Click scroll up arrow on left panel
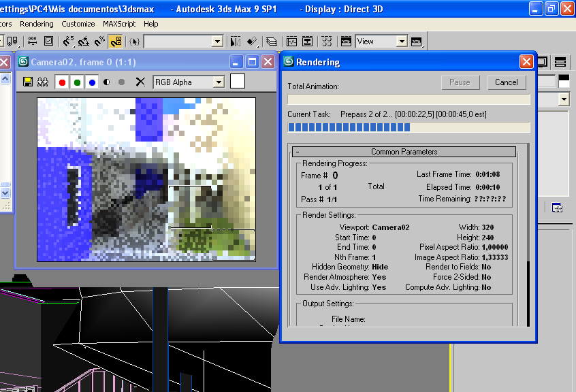 click(5, 78)
